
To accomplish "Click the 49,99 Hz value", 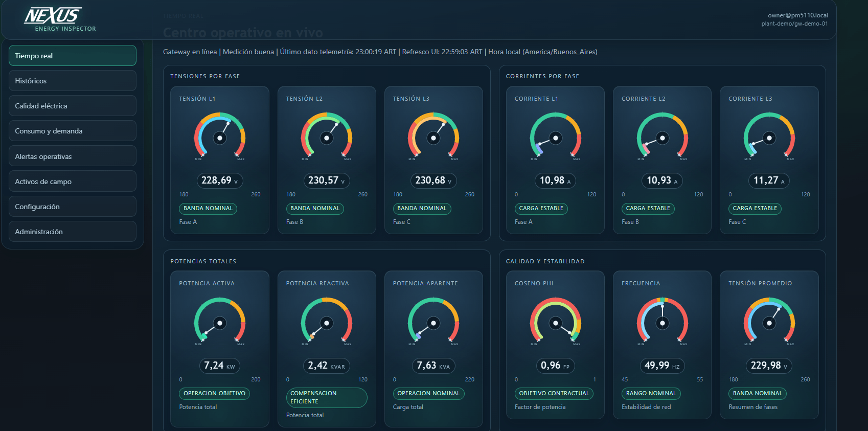I will click(x=663, y=366).
